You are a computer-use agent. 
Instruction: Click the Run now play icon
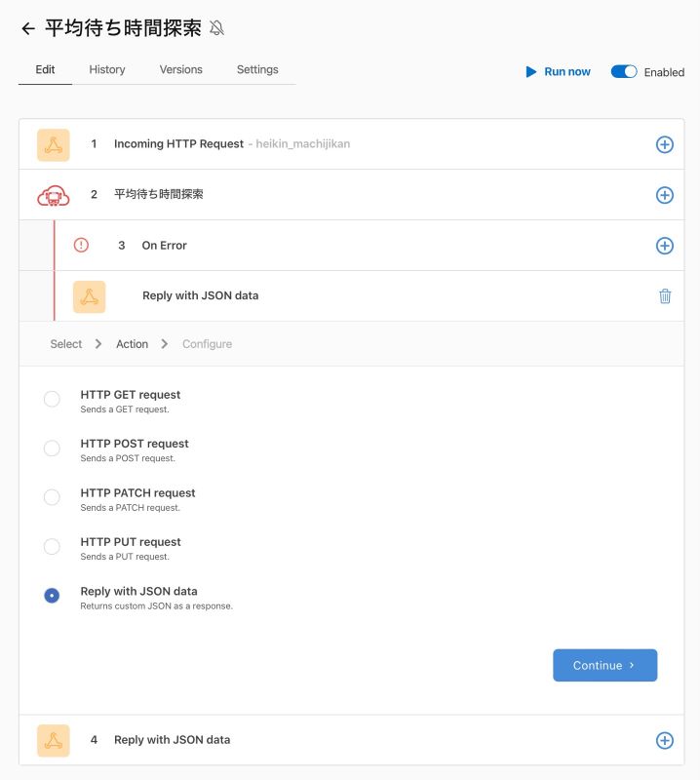coord(530,71)
